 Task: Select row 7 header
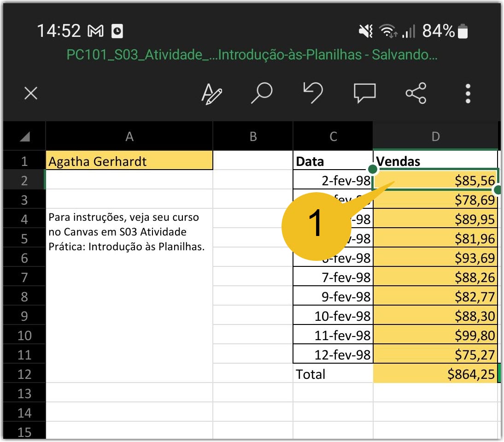[24, 277]
